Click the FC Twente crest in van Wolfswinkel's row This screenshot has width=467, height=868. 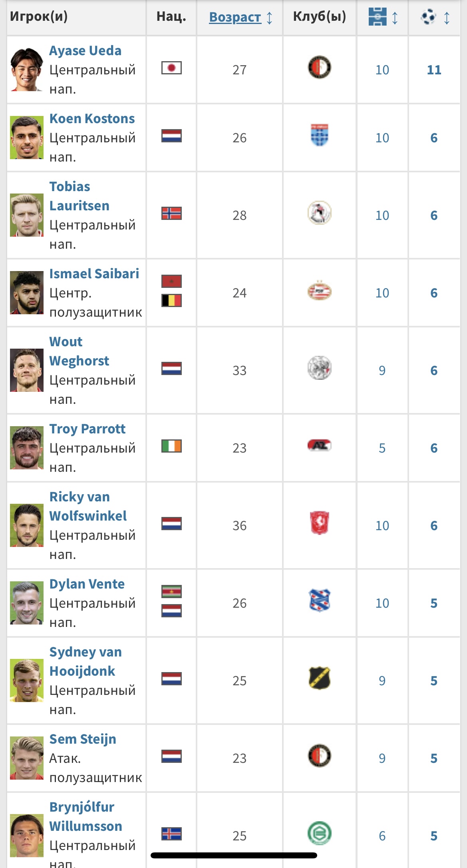click(x=319, y=523)
